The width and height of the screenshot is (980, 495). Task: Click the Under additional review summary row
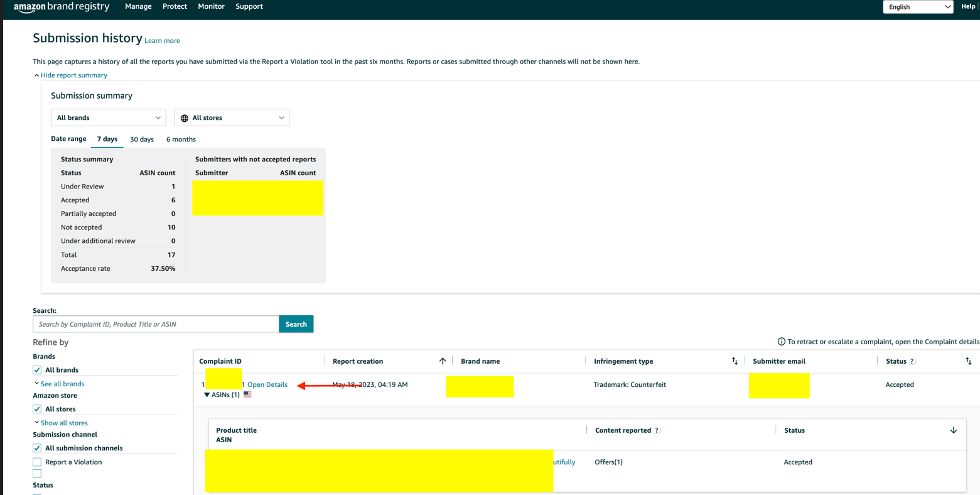tap(118, 241)
